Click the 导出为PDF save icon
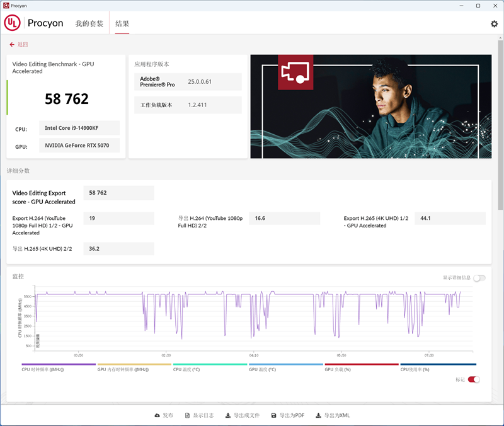This screenshot has width=504, height=426. (274, 415)
